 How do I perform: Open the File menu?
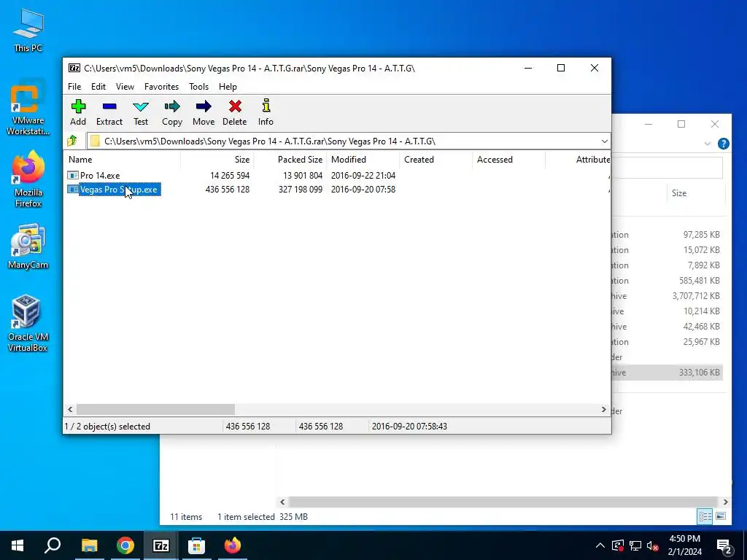74,87
